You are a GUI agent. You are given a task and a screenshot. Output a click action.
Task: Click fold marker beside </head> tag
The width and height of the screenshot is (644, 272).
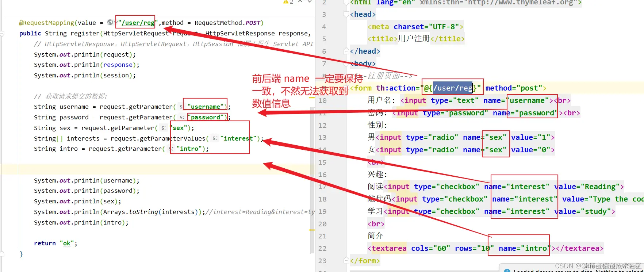click(x=346, y=51)
